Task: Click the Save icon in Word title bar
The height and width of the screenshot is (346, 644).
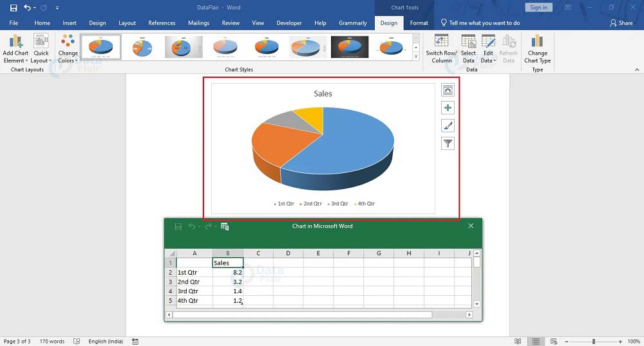Action: [x=14, y=8]
